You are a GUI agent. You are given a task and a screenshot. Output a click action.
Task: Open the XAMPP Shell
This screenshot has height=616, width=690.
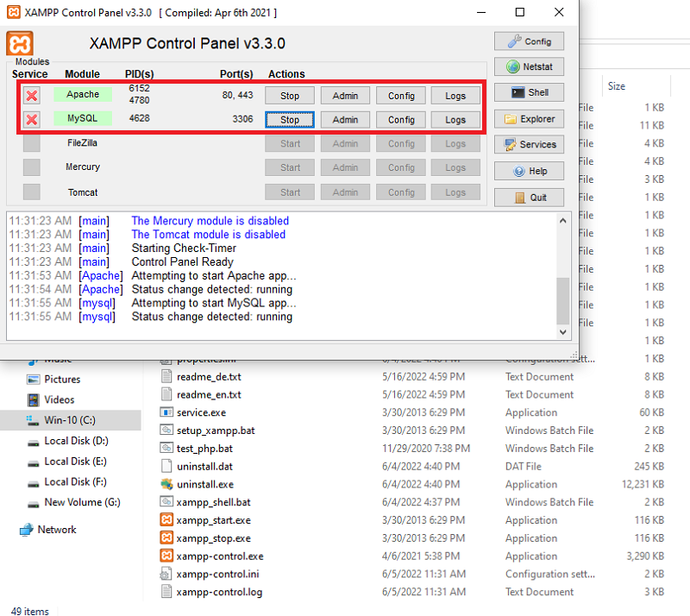(x=529, y=92)
